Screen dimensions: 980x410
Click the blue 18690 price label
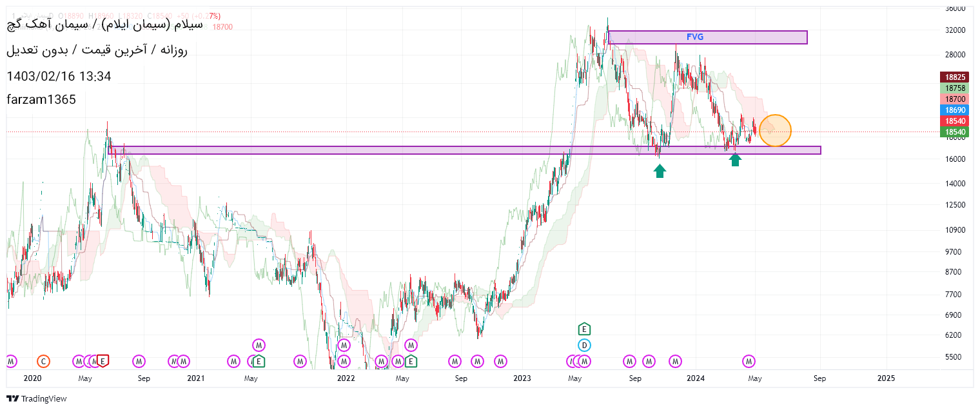pyautogui.click(x=955, y=110)
